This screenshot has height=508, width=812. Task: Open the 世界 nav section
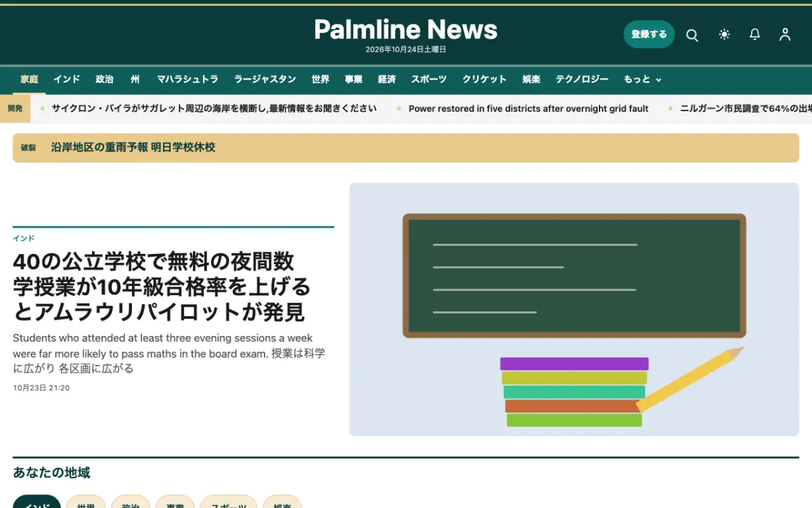click(x=321, y=79)
